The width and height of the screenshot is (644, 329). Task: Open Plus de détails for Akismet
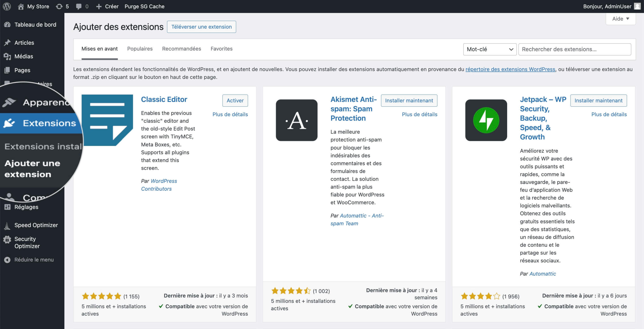click(x=420, y=114)
